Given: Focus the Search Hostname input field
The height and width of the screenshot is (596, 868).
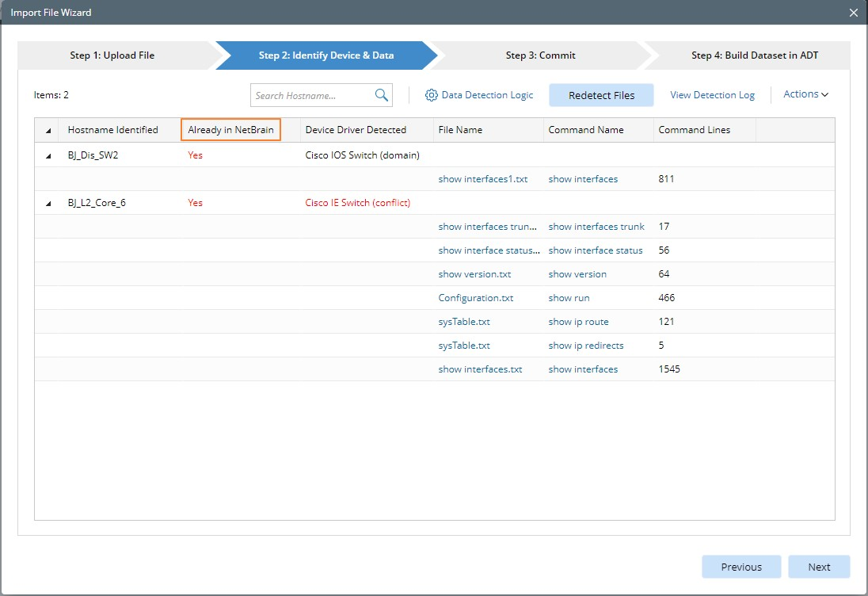Looking at the screenshot, I should [x=312, y=96].
